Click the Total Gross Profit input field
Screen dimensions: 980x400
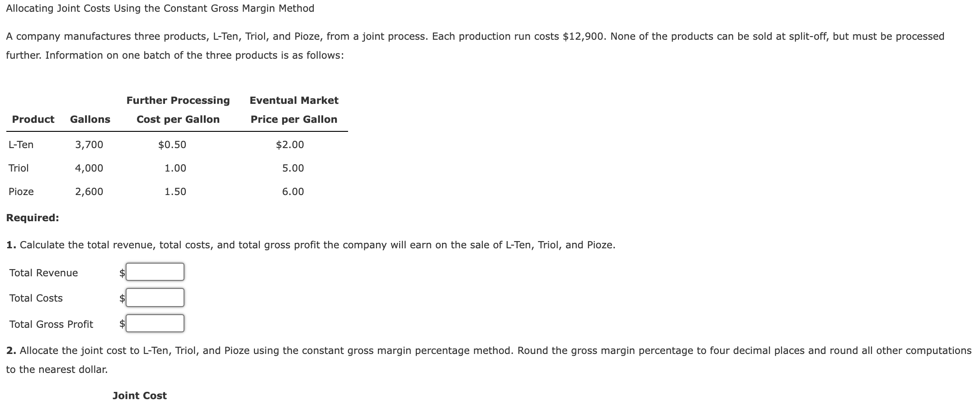pyautogui.click(x=155, y=323)
